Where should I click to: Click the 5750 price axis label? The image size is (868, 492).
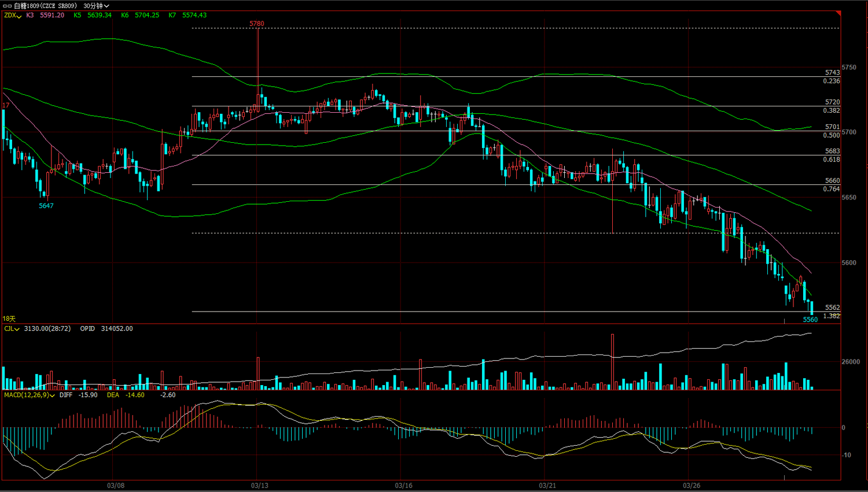(x=849, y=67)
